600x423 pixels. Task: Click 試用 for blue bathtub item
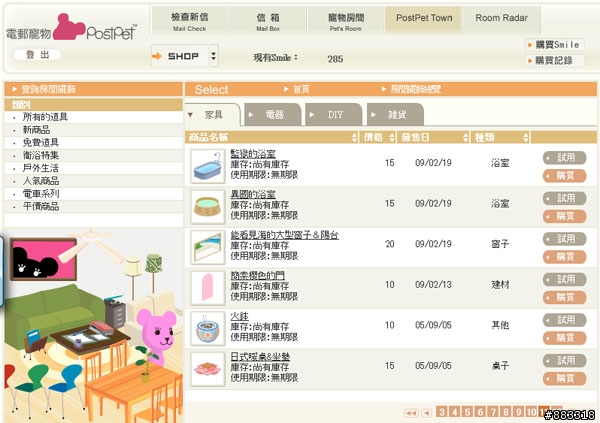pos(564,158)
